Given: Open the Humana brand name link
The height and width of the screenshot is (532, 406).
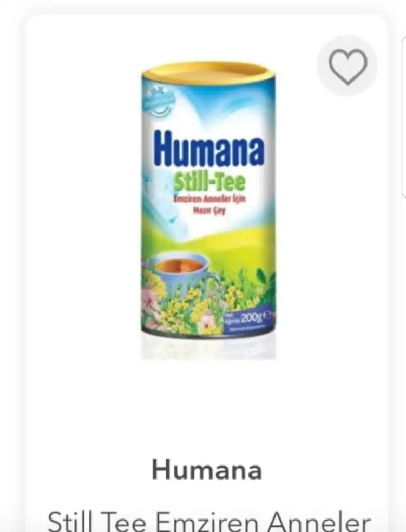Looking at the screenshot, I should coord(207,470).
